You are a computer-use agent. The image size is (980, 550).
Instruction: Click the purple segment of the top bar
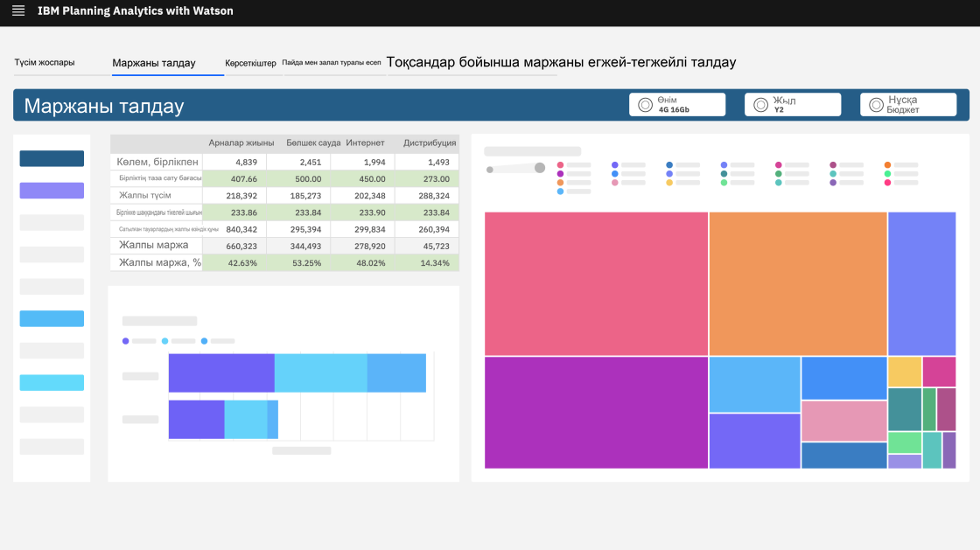(221, 372)
